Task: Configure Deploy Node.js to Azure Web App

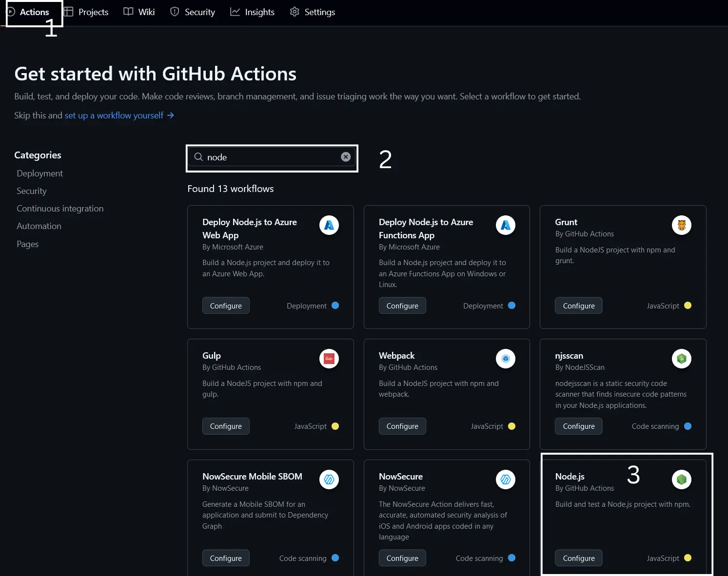Action: point(226,306)
